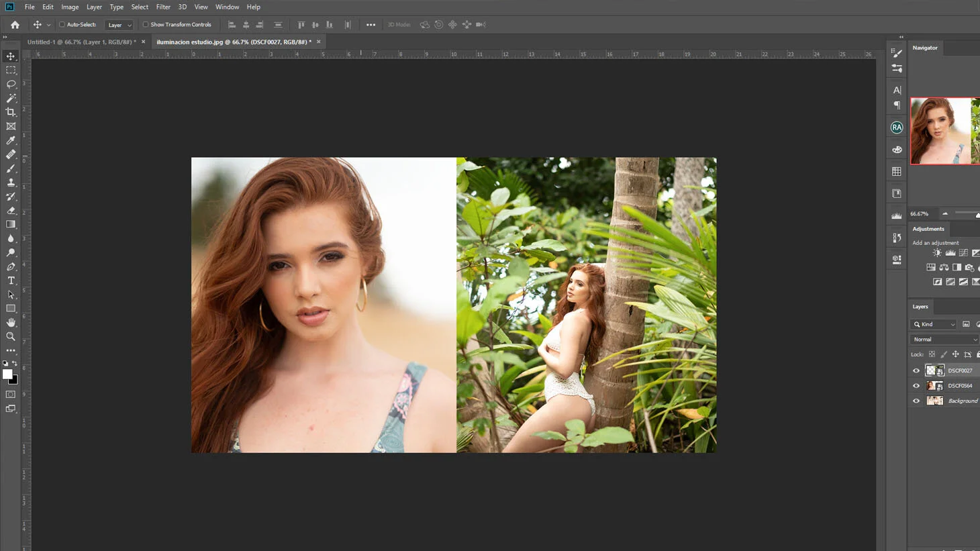
Task: Open the Kind filter dropdown in Layers
Action: [933, 324]
